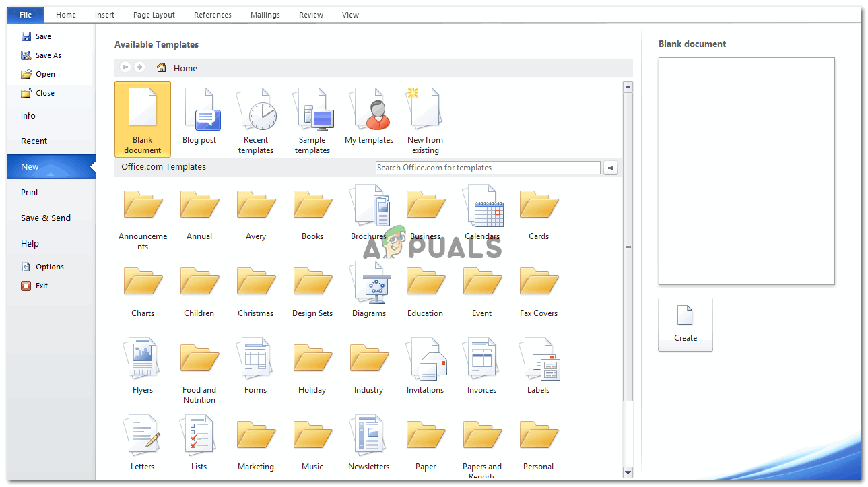868x487 pixels.
Task: Open the Diagrams template category
Action: click(369, 290)
